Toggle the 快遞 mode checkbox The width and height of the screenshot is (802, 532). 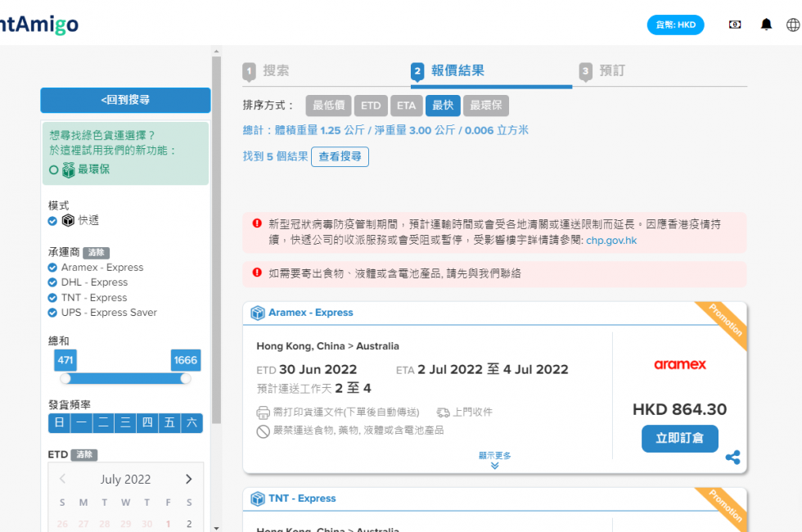tap(52, 221)
